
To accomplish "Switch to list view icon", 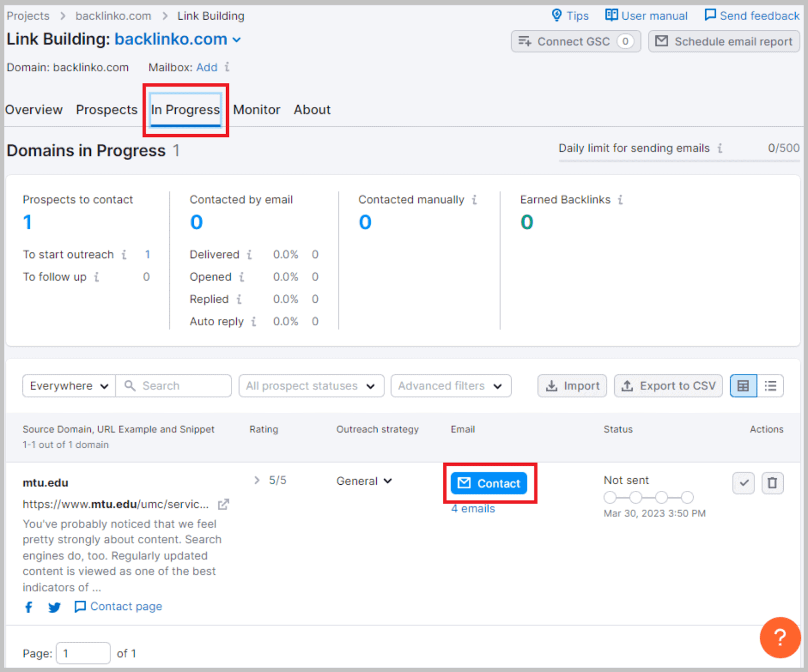I will 770,386.
